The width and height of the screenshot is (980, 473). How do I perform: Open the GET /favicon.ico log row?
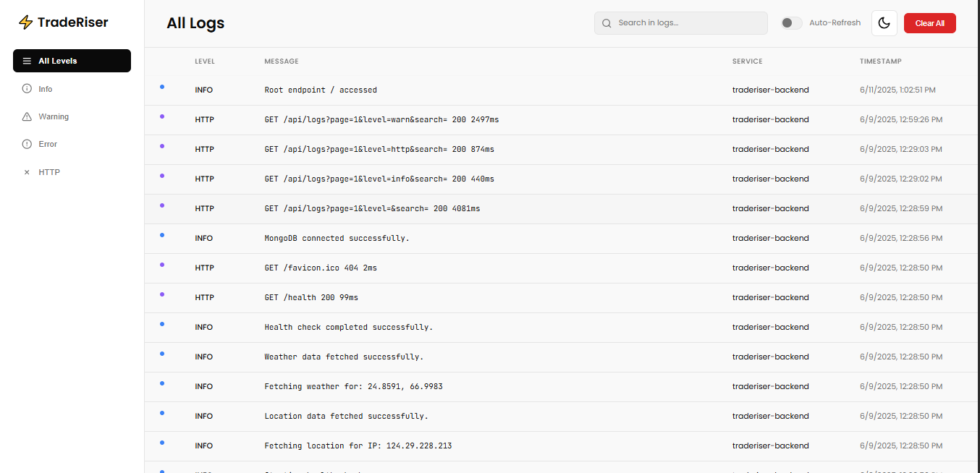pos(434,268)
